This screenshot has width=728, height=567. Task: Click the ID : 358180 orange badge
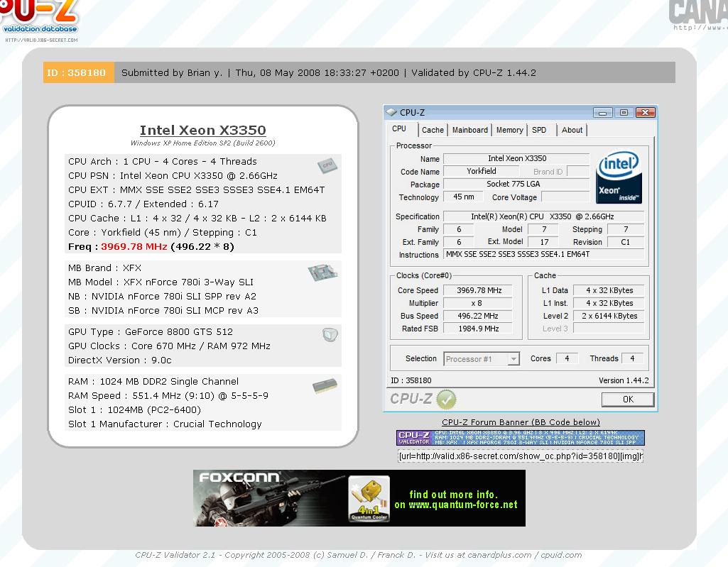pos(78,72)
